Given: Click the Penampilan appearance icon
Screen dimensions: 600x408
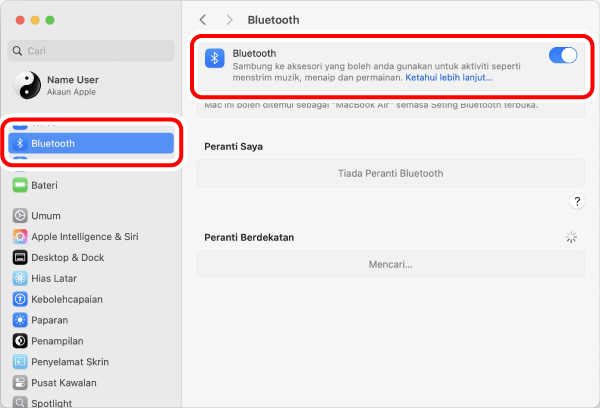Looking at the screenshot, I should (20, 341).
